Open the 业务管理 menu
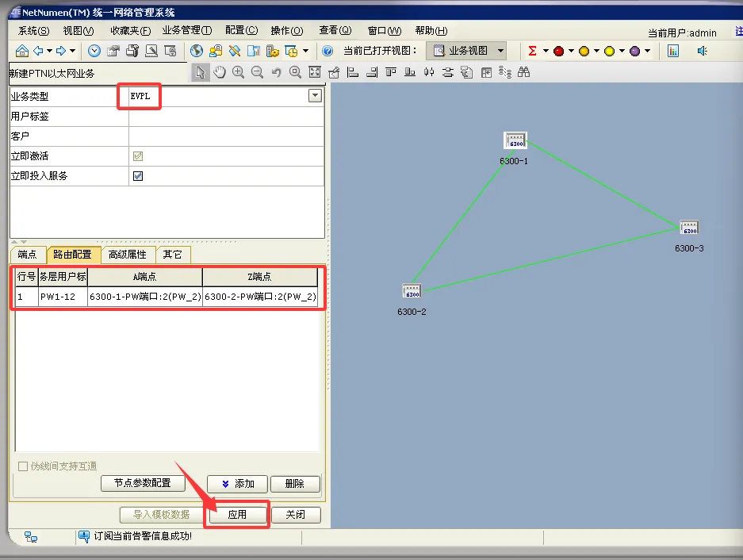This screenshot has width=743, height=560. [186, 31]
